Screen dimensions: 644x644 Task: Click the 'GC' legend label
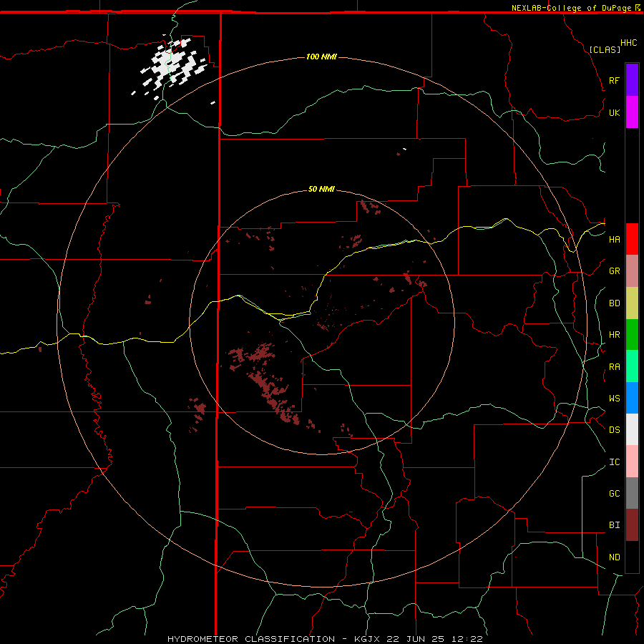614,494
